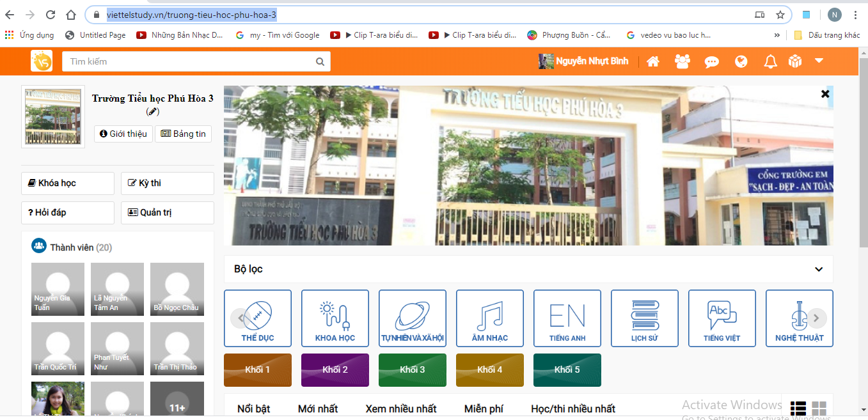Open the Quản trị section
Screen dimensions: 868x420
pos(168,213)
